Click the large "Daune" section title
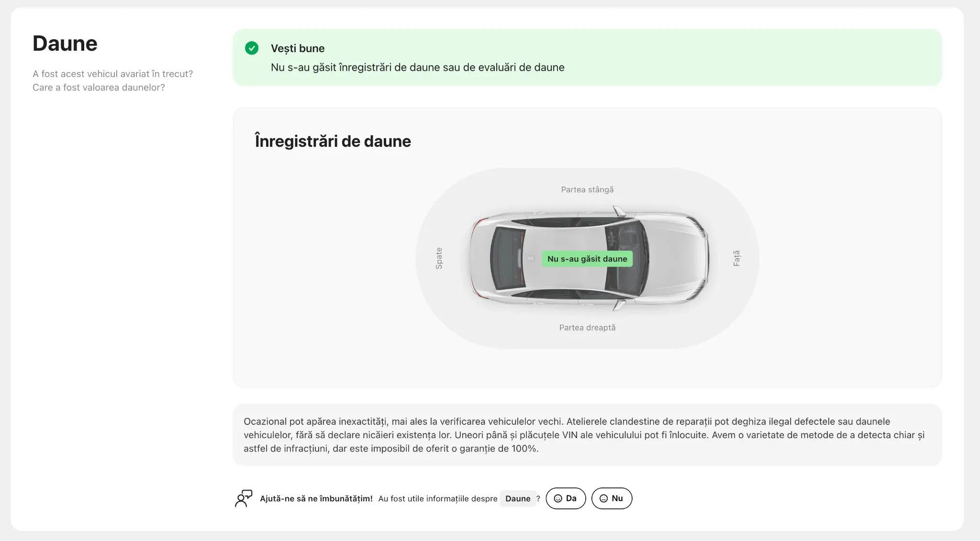The image size is (980, 541). pos(65,44)
